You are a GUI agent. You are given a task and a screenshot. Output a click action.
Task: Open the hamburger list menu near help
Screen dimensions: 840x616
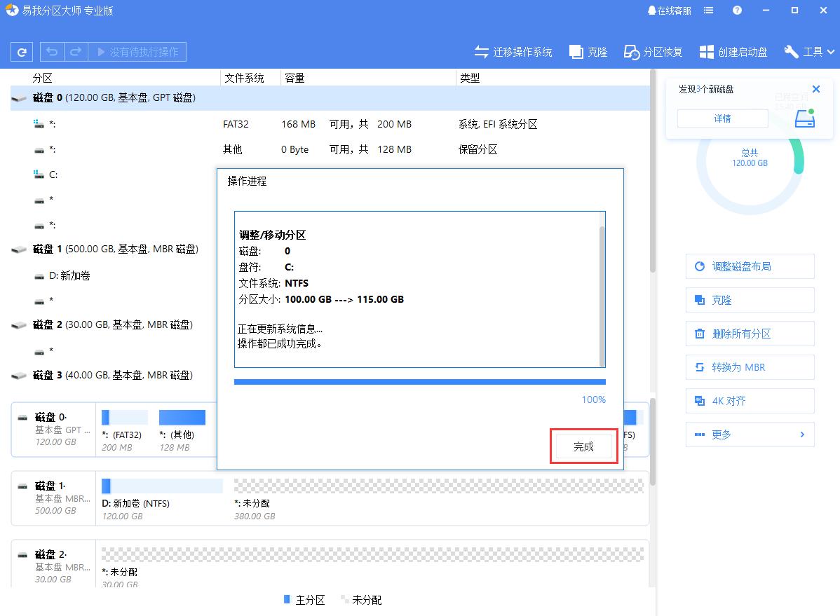[x=708, y=10]
